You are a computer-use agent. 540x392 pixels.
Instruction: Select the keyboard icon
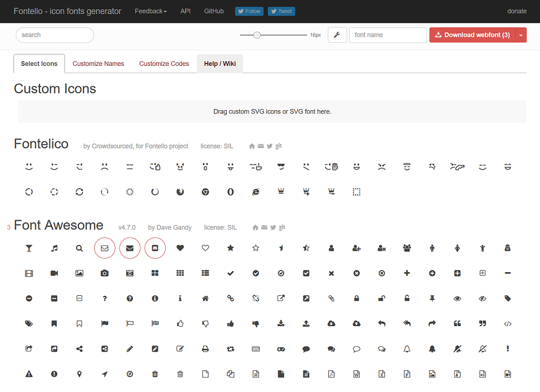(255, 349)
